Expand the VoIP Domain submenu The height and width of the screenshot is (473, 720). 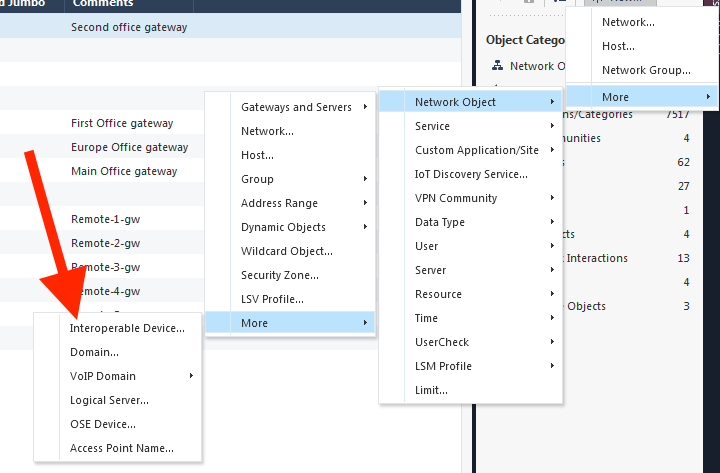pyautogui.click(x=103, y=376)
